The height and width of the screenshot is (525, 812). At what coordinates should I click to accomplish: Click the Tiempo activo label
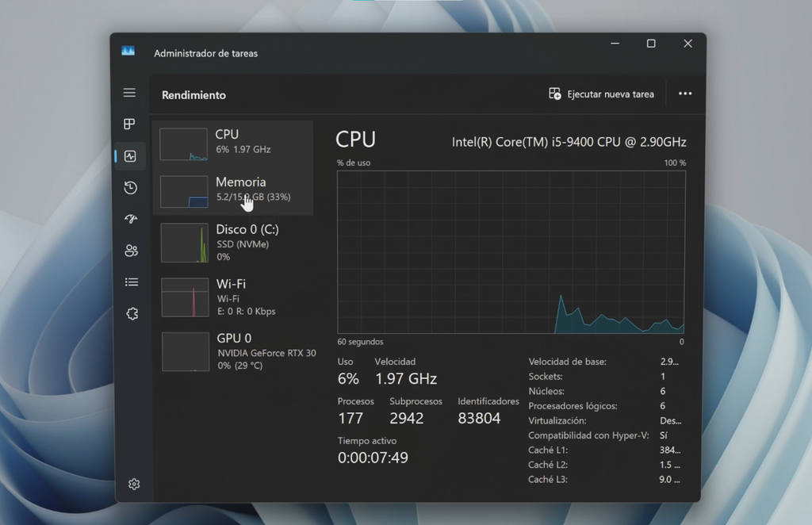[367, 441]
